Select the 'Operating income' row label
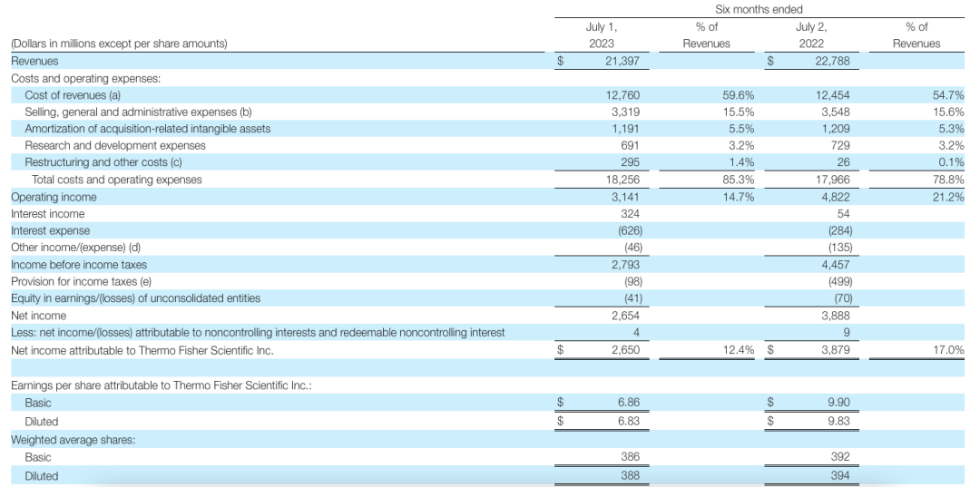Screen dimensions: 980x487 (x=54, y=197)
